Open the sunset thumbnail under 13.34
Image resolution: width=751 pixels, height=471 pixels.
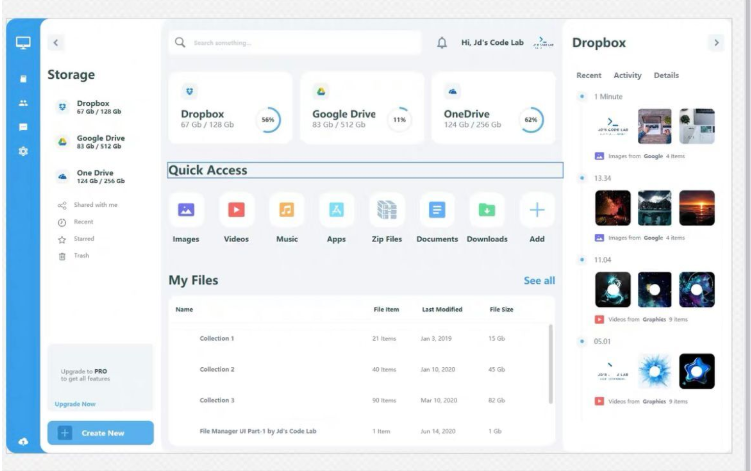coord(697,208)
